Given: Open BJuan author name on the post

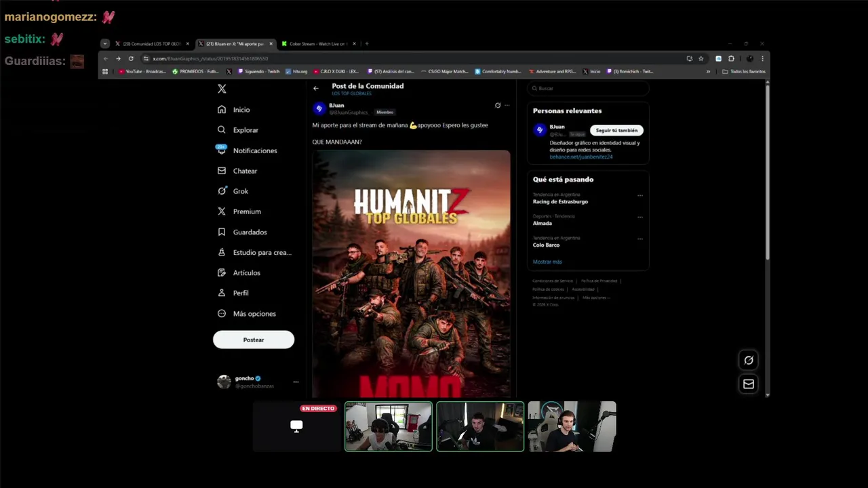Looking at the screenshot, I should [x=336, y=105].
